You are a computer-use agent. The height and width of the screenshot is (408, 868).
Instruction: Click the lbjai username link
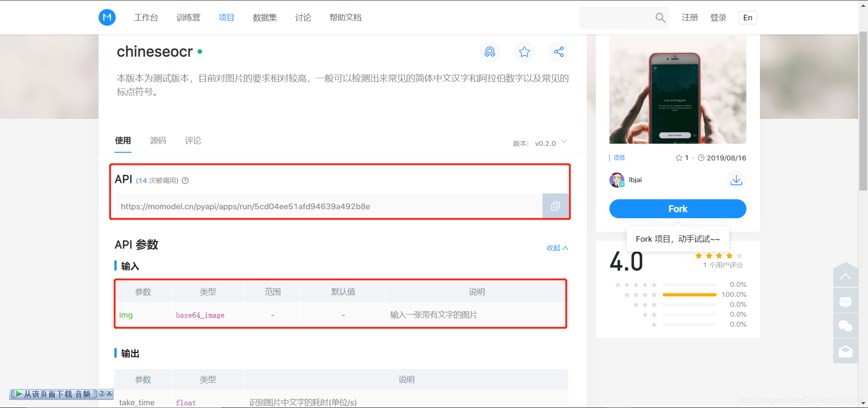point(635,180)
